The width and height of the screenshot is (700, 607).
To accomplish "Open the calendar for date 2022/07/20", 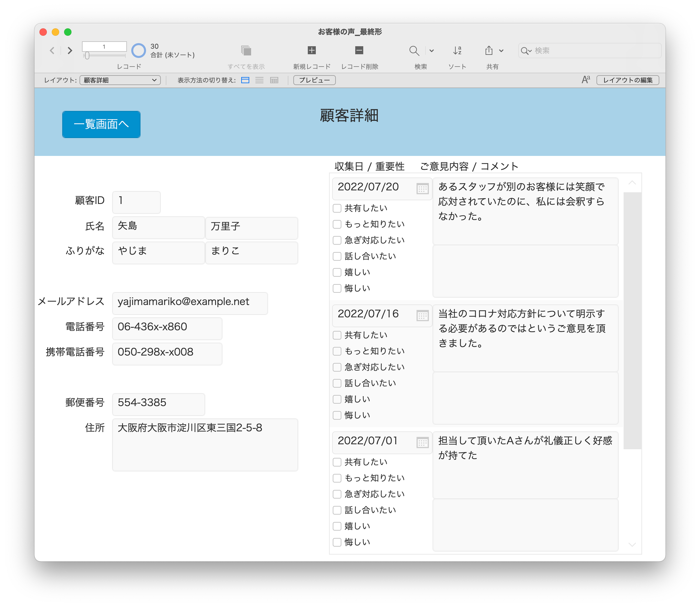I will [423, 189].
